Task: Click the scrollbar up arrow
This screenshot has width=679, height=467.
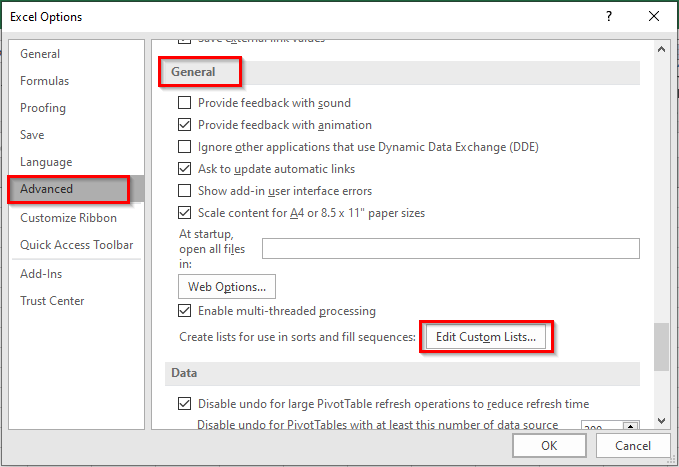Action: pos(661,49)
